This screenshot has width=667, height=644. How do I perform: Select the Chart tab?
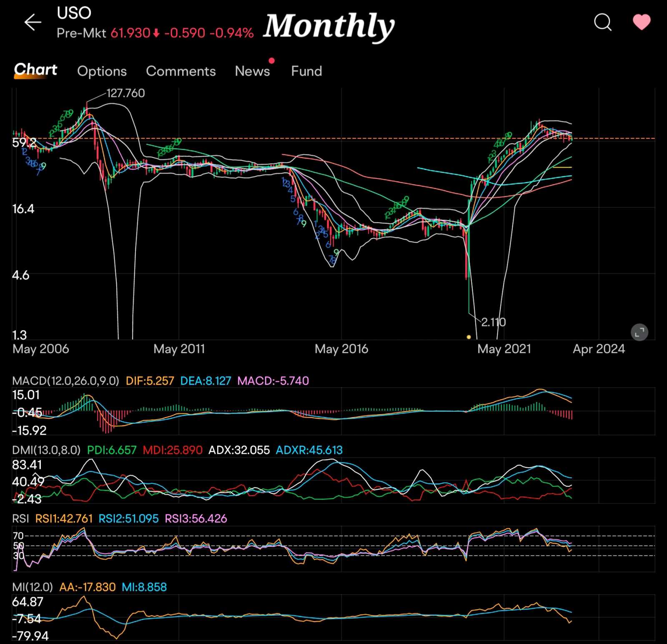tap(35, 70)
